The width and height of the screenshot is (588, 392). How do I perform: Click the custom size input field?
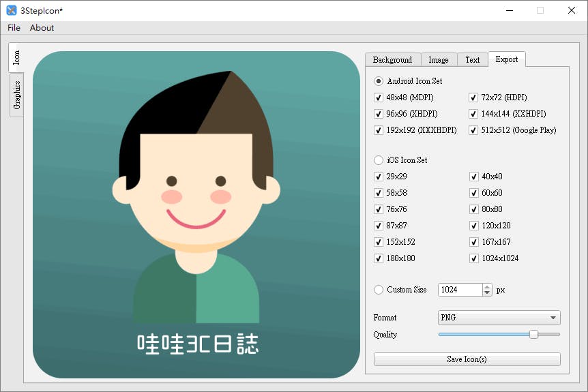pos(459,290)
